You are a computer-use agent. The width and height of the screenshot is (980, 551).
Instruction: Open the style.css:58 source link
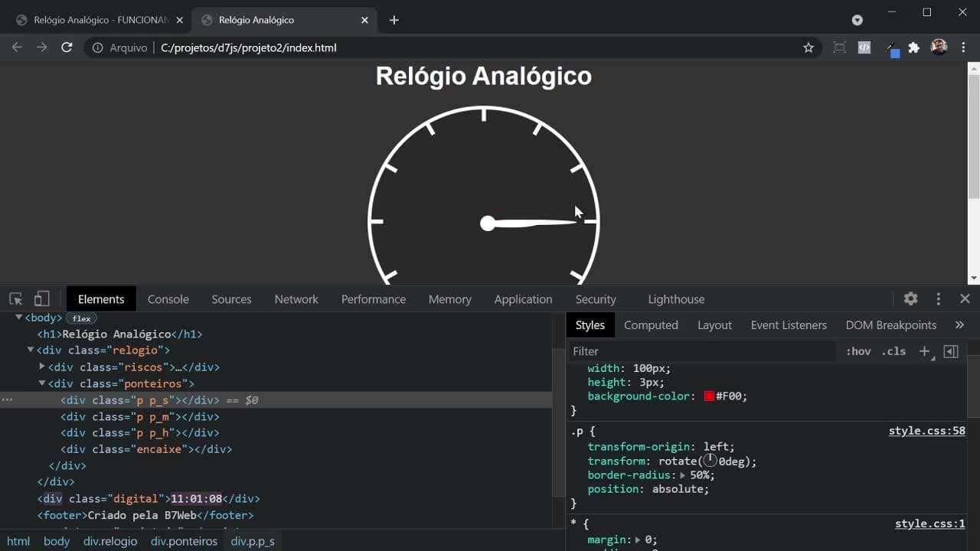927,431
